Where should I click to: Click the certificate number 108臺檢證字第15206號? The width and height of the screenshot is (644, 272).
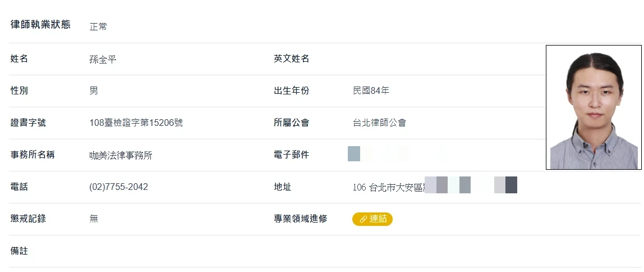[x=136, y=123]
